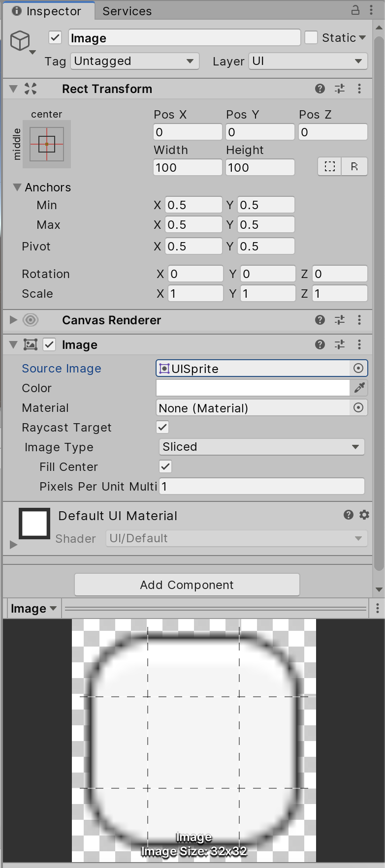The image size is (385, 868).
Task: Open Canvas Renderer more options menu
Action: click(359, 320)
